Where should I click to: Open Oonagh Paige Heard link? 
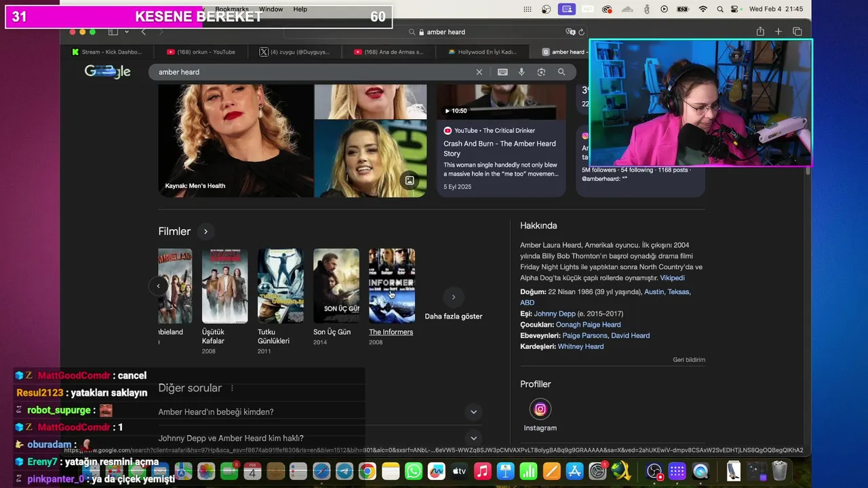588,325
